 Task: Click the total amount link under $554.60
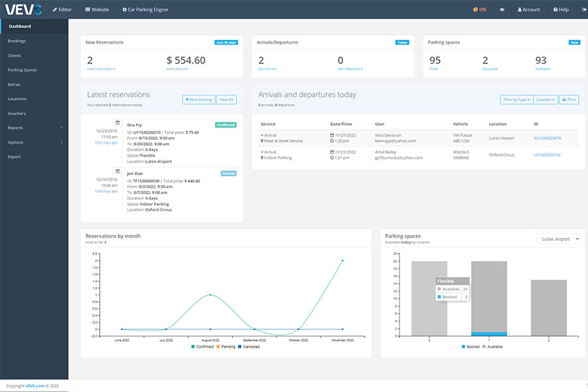tap(177, 69)
